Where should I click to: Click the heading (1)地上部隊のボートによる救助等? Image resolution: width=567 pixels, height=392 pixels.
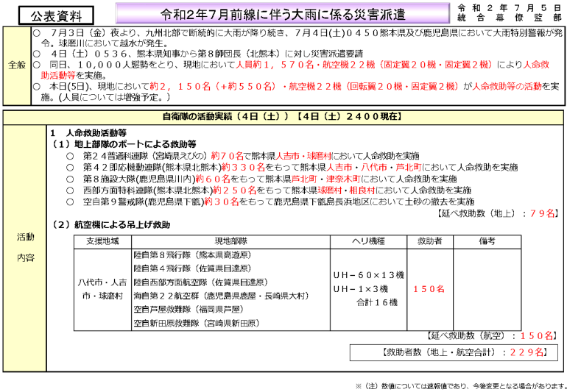coord(124,144)
